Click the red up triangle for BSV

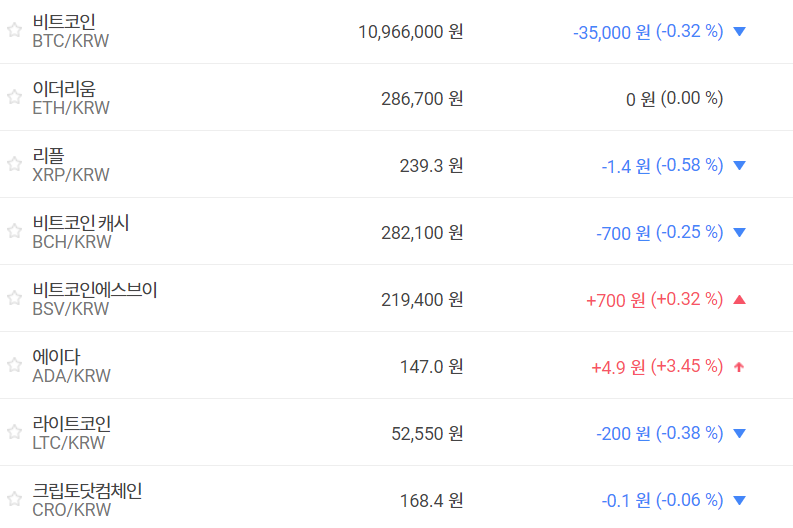point(739,299)
